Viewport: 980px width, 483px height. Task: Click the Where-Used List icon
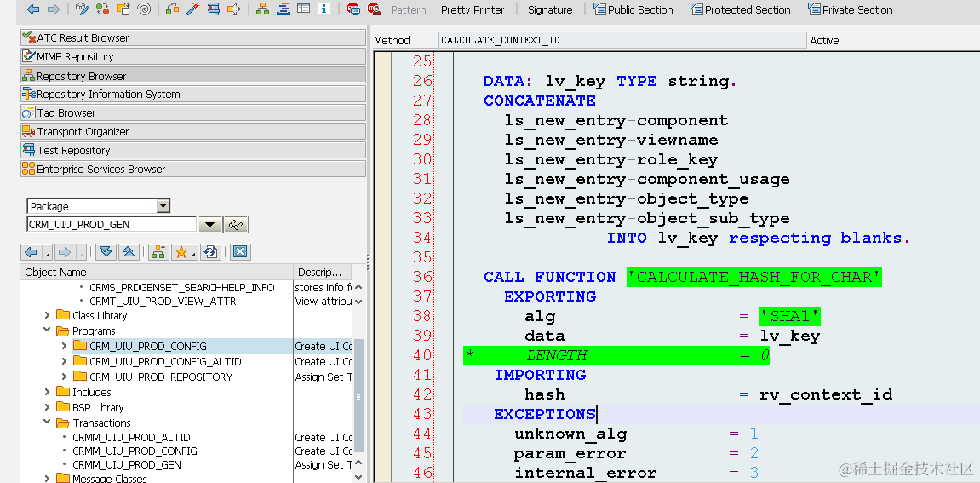234,9
